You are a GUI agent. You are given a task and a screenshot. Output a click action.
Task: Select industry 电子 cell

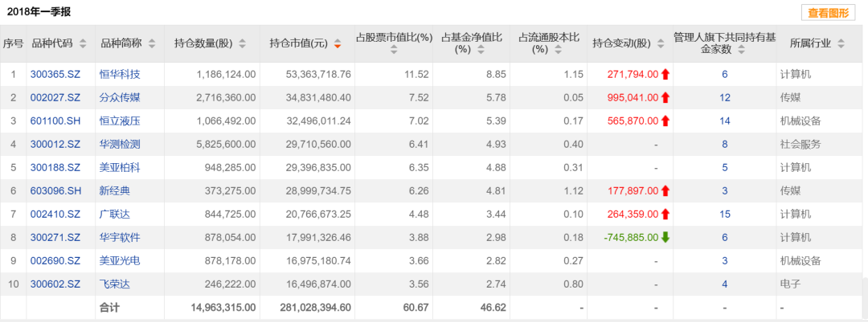(x=790, y=284)
